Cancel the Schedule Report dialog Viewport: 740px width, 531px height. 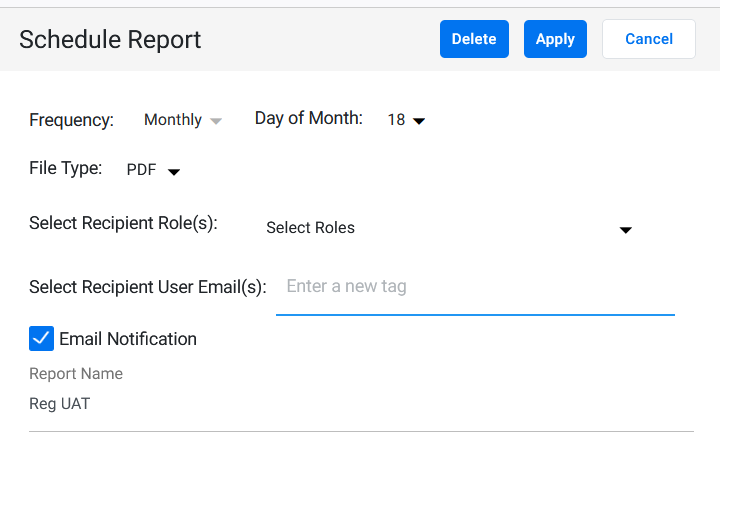click(648, 39)
